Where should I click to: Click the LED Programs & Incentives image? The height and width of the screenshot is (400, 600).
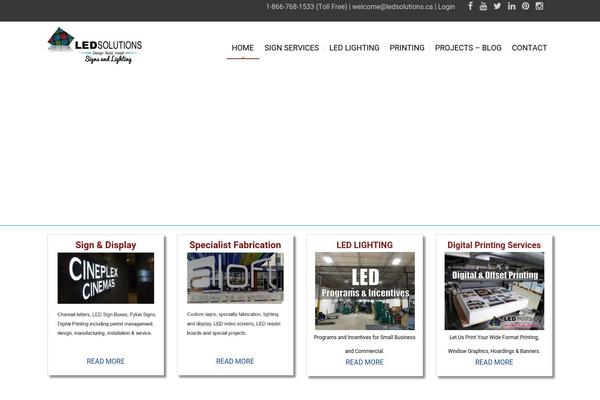[x=365, y=291]
